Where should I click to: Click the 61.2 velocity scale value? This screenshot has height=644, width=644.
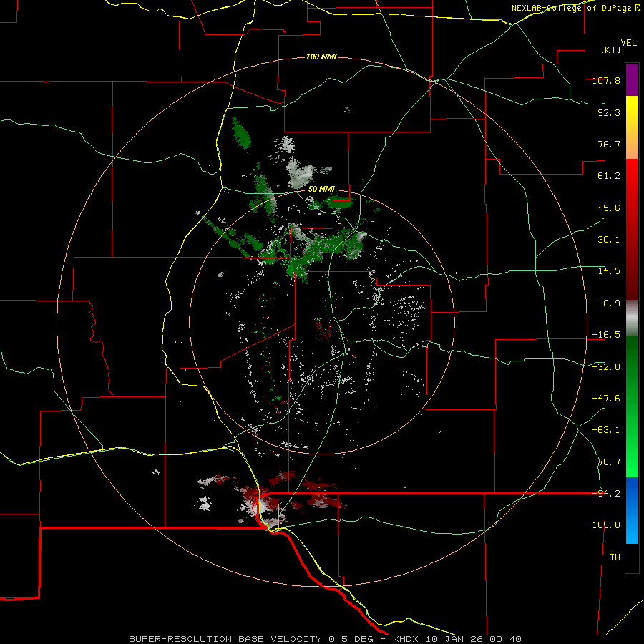point(609,176)
